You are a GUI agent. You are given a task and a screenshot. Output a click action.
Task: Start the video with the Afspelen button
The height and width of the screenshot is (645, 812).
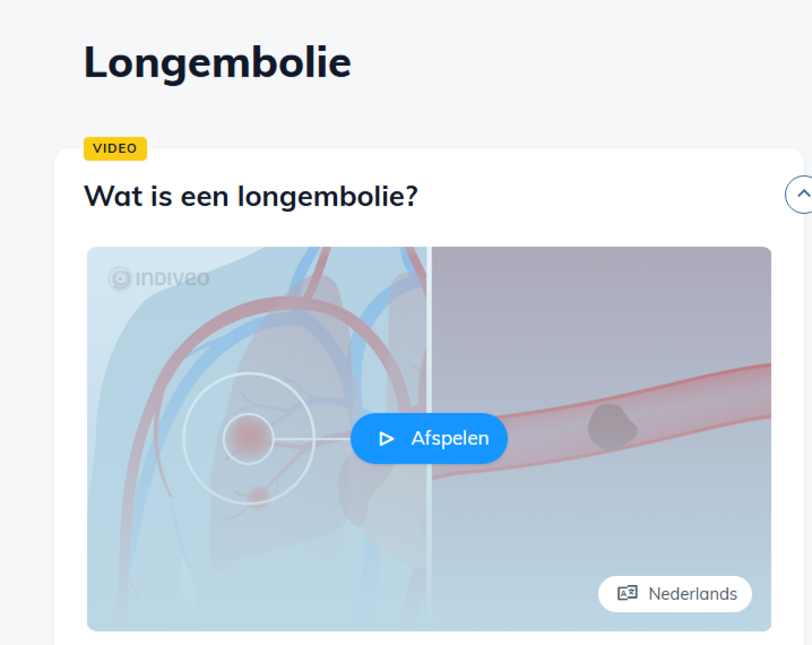pyautogui.click(x=429, y=438)
